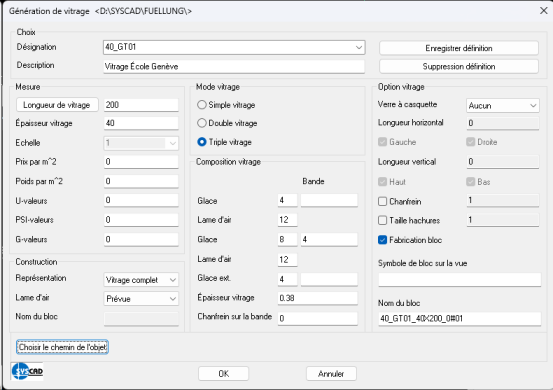Click the Longueur de vitrage button
Screen dimensions: 553x390
tap(57, 105)
